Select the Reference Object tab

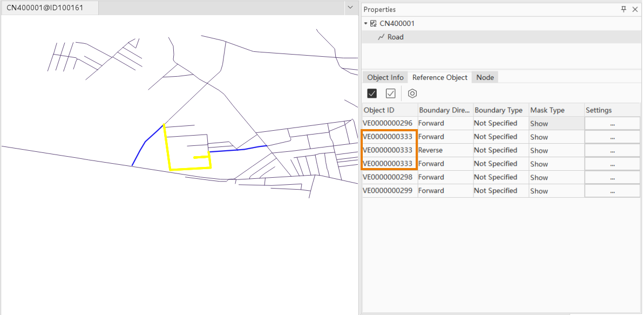(439, 77)
